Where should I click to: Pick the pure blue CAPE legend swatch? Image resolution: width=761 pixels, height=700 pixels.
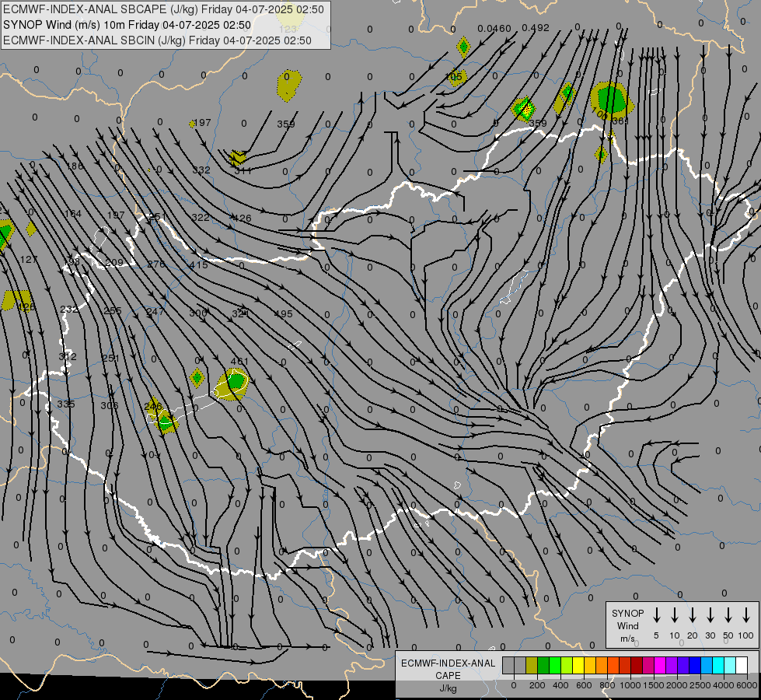(x=695, y=666)
